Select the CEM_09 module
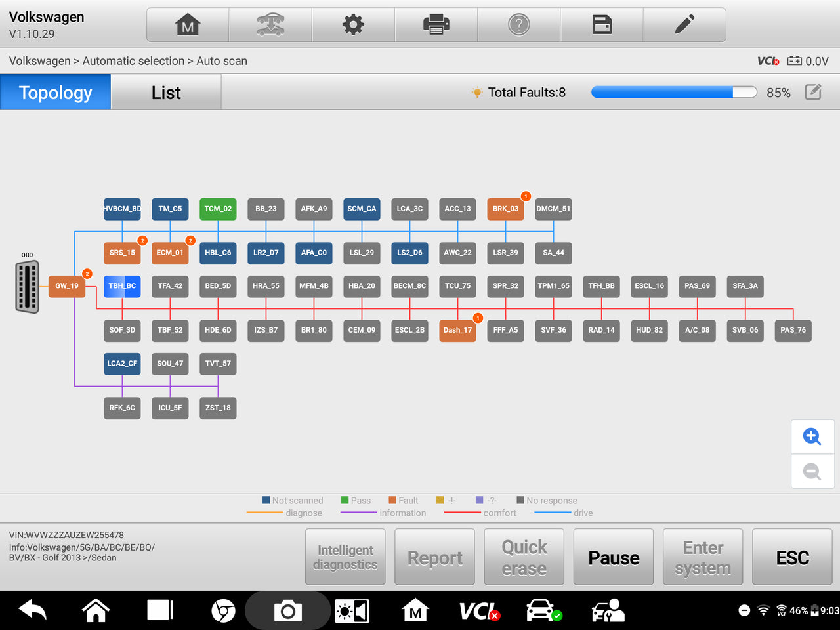This screenshot has width=840, height=630. click(362, 330)
